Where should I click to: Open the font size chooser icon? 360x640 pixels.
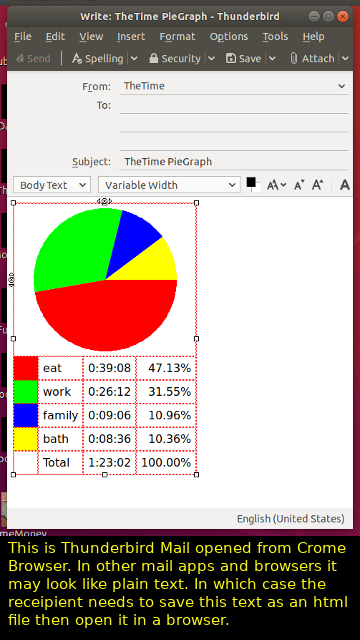click(x=276, y=185)
